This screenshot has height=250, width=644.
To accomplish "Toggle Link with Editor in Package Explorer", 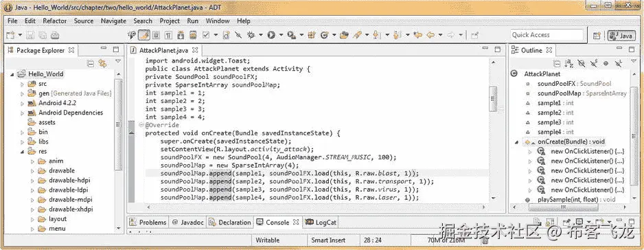I will tap(102, 63).
